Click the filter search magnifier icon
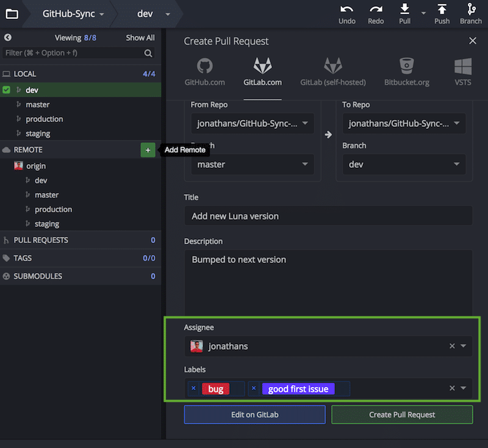The height and width of the screenshot is (448, 488). coord(148,53)
